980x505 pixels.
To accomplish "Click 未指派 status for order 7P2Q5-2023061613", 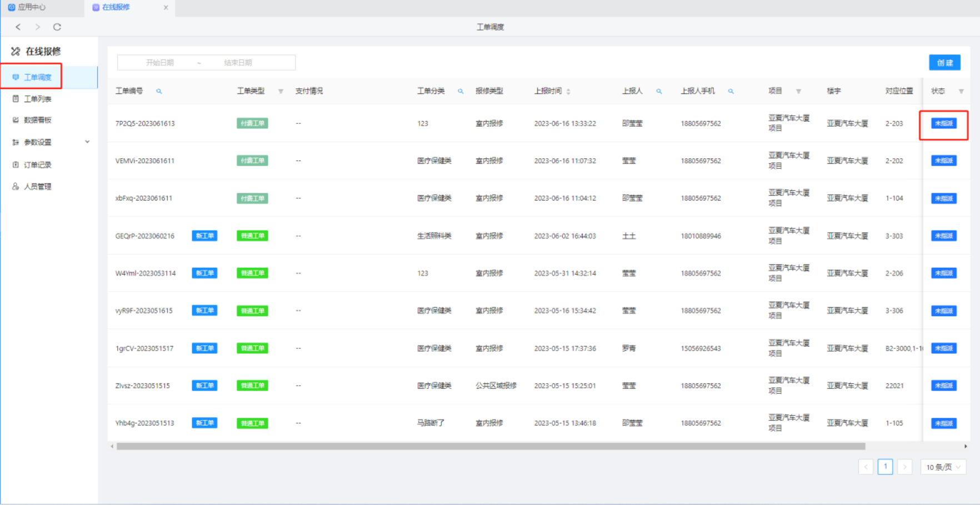I will (x=943, y=123).
